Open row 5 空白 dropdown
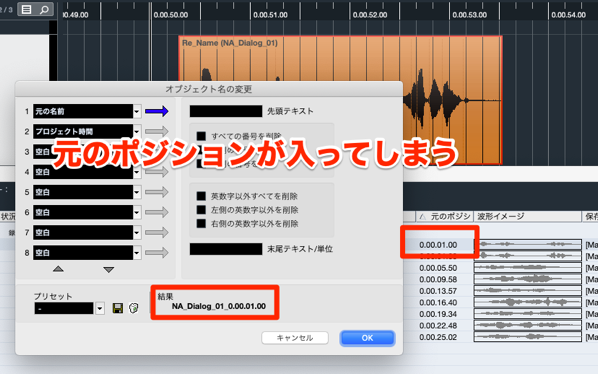 [x=137, y=192]
